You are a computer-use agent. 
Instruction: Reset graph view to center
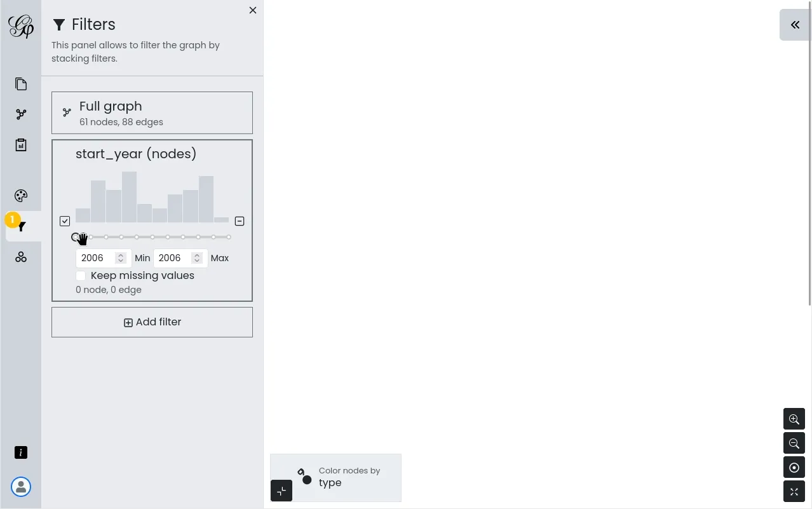[794, 468]
